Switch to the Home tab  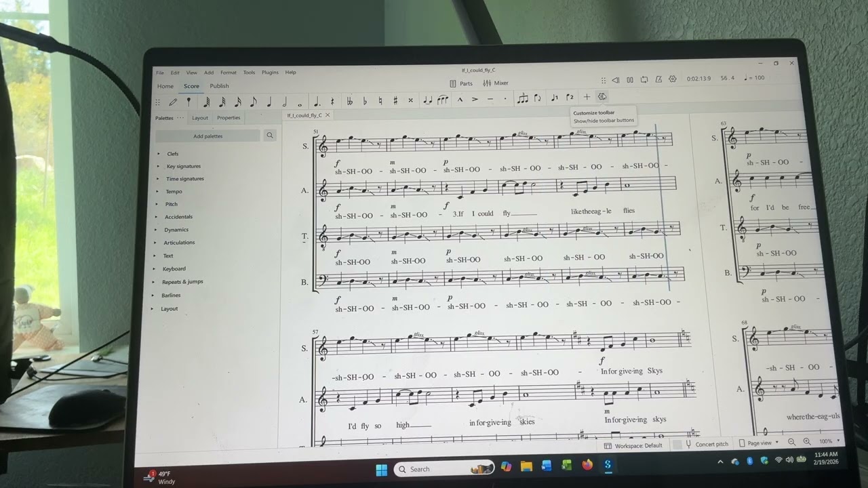pyautogui.click(x=165, y=87)
